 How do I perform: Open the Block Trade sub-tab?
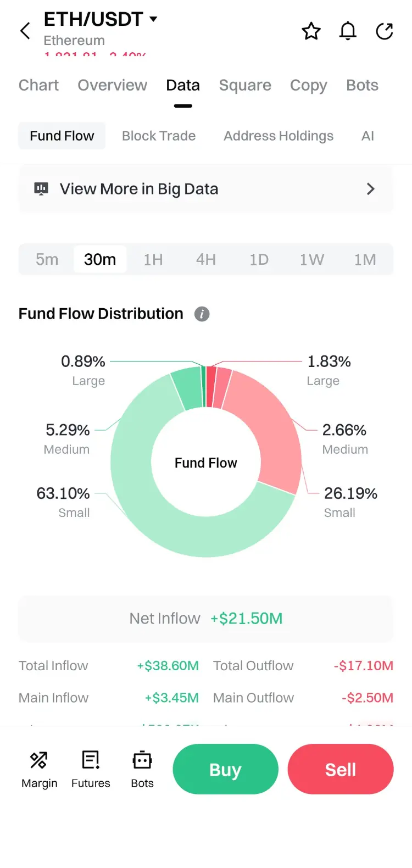tap(159, 136)
